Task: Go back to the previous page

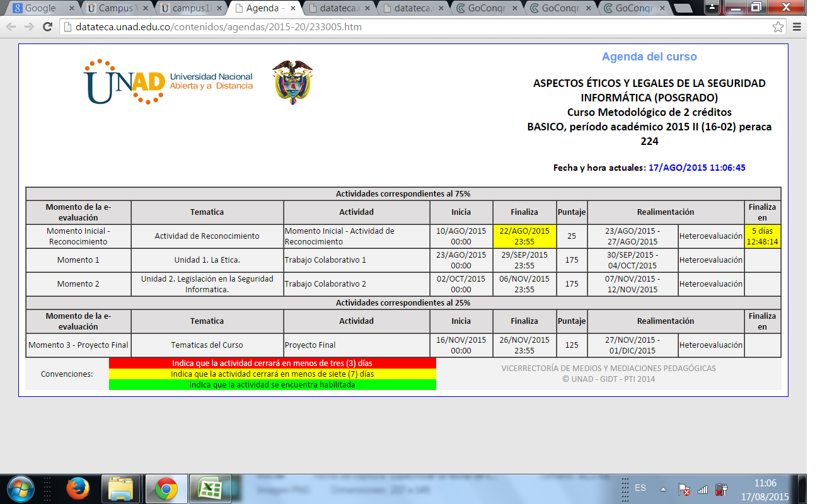Action: click(11, 27)
